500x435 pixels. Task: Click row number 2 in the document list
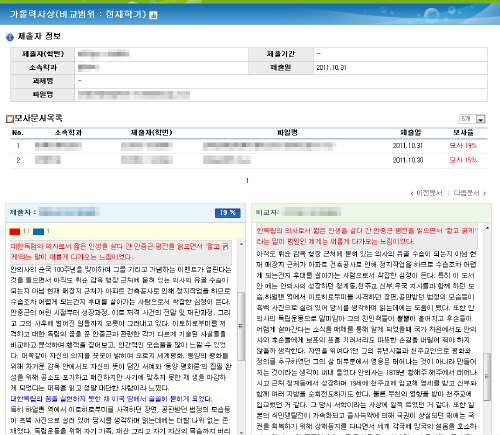[x=18, y=160]
